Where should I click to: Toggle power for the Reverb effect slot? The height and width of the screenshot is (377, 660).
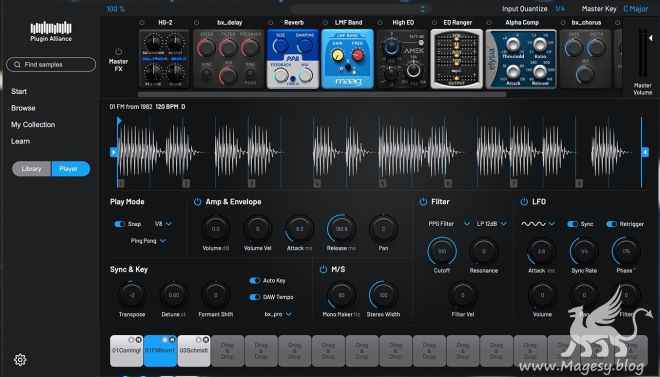point(270,22)
